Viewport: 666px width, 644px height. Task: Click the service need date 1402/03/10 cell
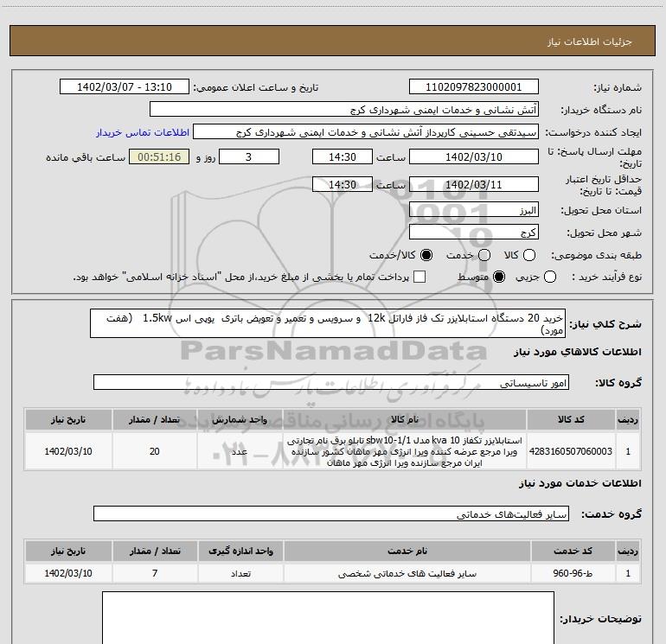coord(68,573)
